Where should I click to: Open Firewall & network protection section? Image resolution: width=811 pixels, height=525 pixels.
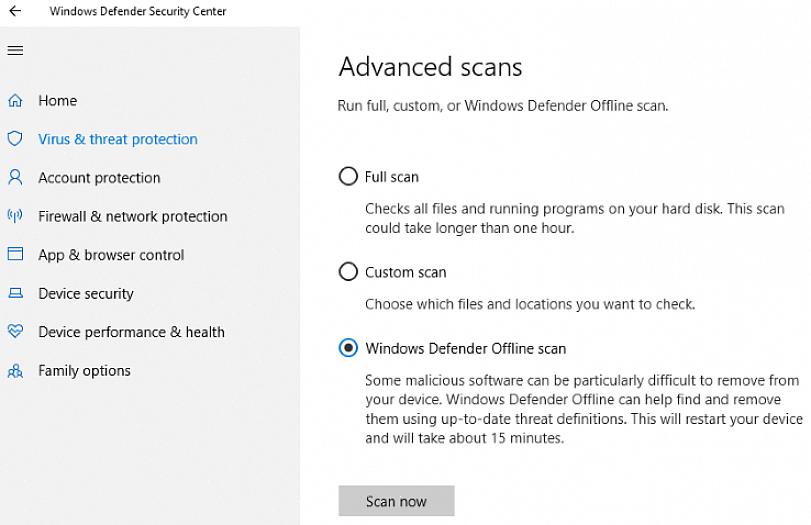tap(133, 216)
